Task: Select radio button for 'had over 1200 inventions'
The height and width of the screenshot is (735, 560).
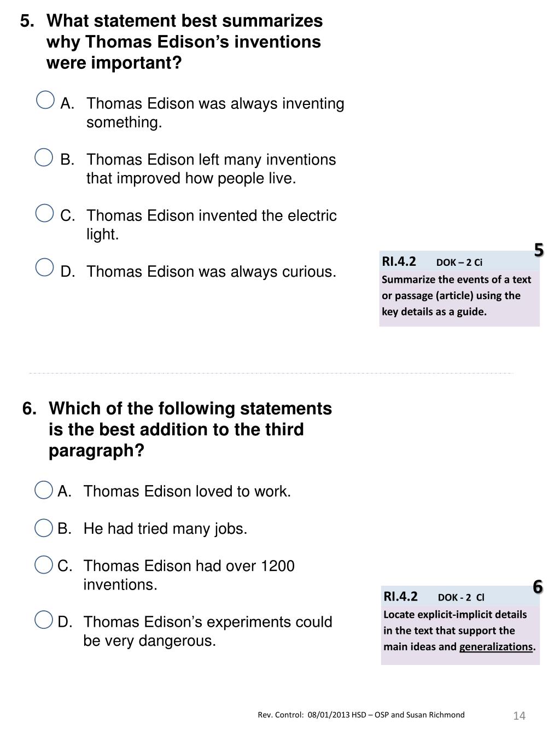Action: tap(43, 564)
